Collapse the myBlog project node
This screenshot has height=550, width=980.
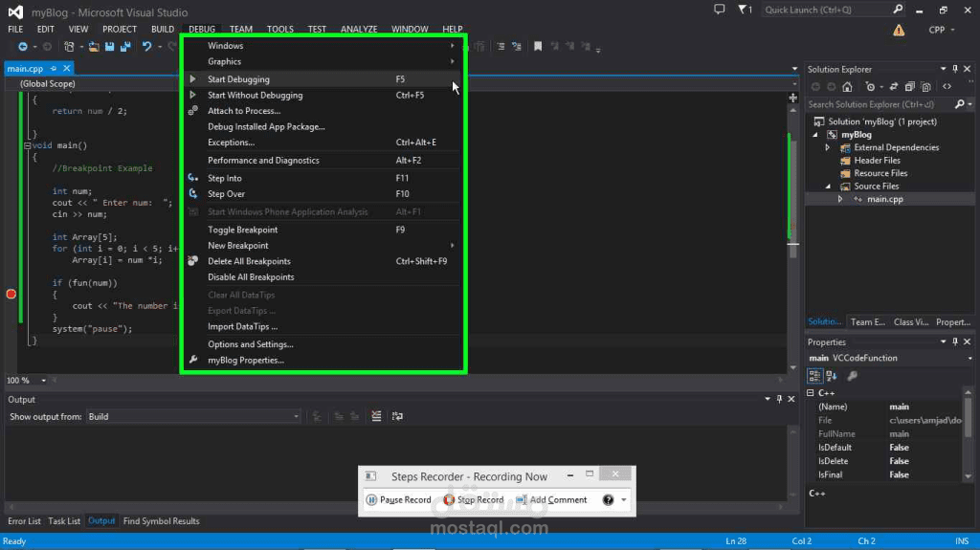[815, 134]
